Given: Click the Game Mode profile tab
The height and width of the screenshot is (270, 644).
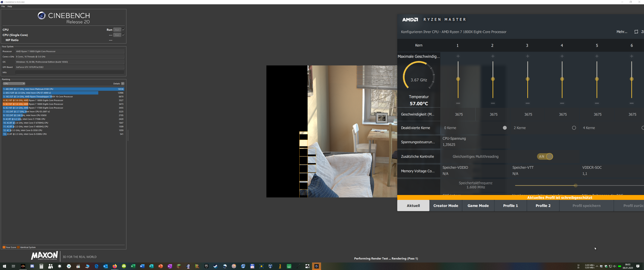Looking at the screenshot, I should click(478, 206).
